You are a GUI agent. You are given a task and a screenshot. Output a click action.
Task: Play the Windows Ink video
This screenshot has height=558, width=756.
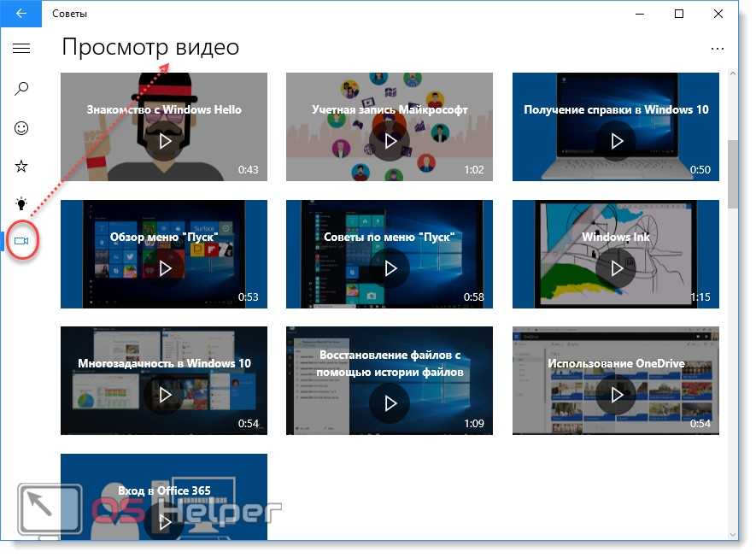[x=616, y=267]
